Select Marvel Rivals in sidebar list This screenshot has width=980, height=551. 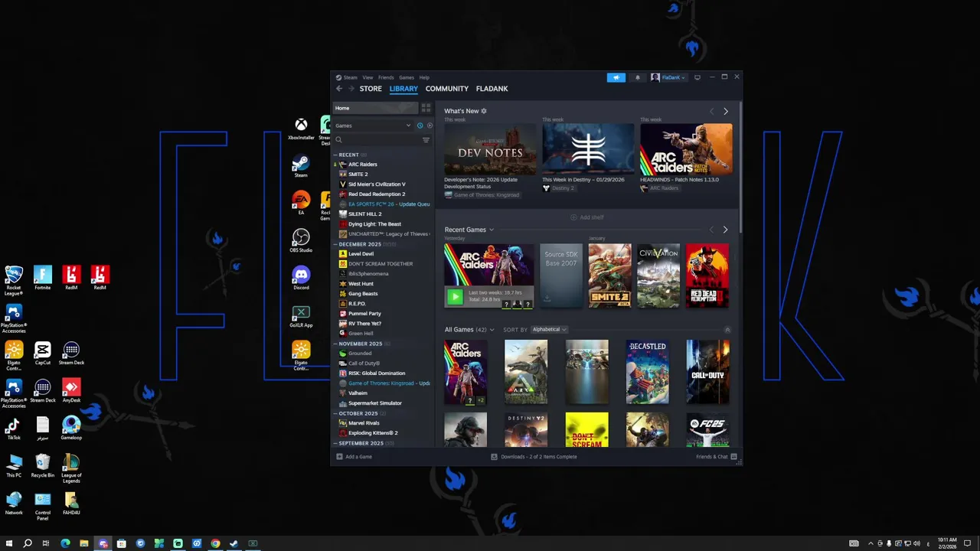(364, 423)
